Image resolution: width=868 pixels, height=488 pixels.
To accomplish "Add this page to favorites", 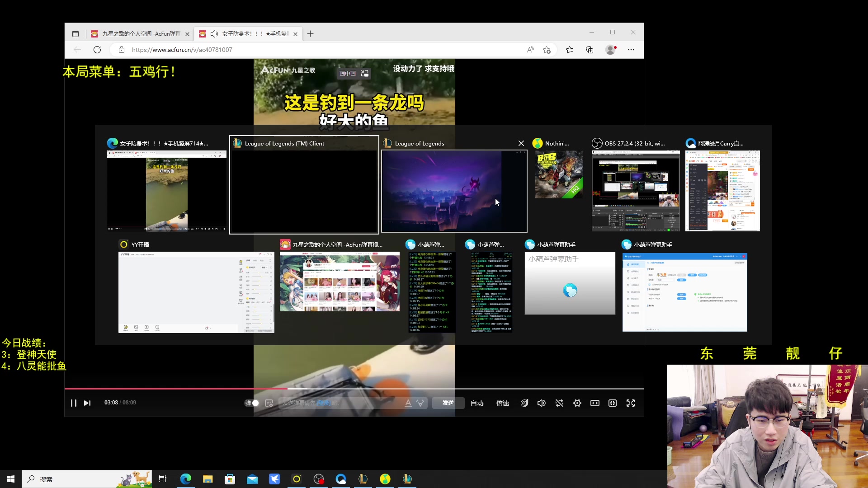I will pyautogui.click(x=547, y=50).
